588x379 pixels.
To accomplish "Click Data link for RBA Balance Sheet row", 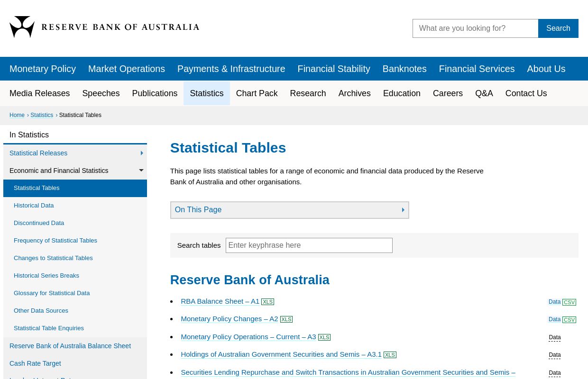I will point(555,302).
